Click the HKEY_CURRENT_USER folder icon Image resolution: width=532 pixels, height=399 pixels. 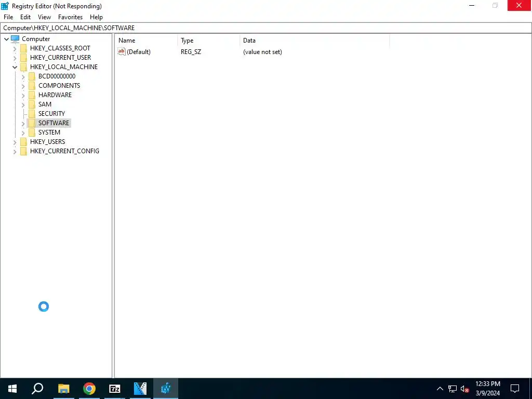tap(23, 57)
